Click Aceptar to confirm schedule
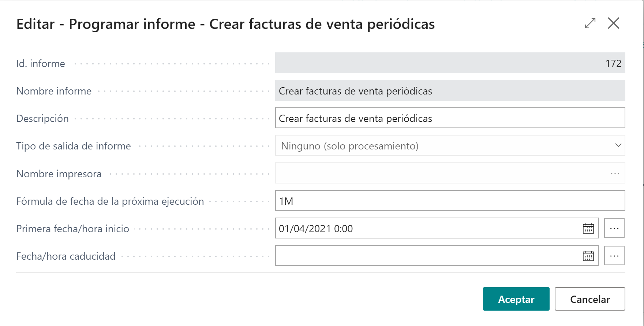 [x=516, y=299]
